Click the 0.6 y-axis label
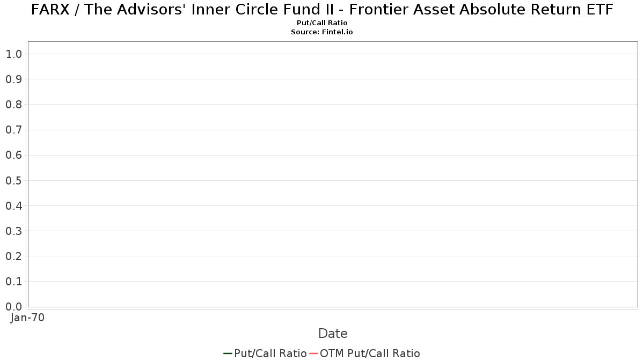644x362 pixels. tap(13, 155)
